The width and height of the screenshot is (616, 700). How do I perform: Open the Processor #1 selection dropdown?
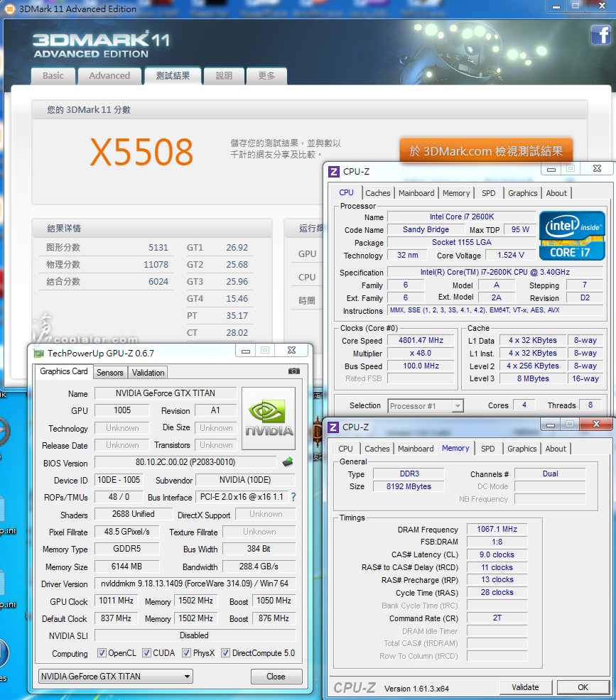point(426,406)
